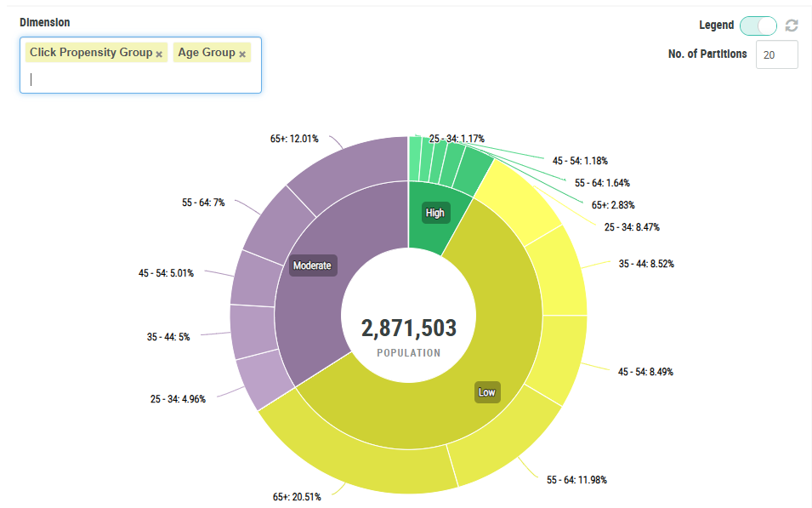Click the No. of Partitions input field
The height and width of the screenshot is (508, 812).
[x=776, y=54]
